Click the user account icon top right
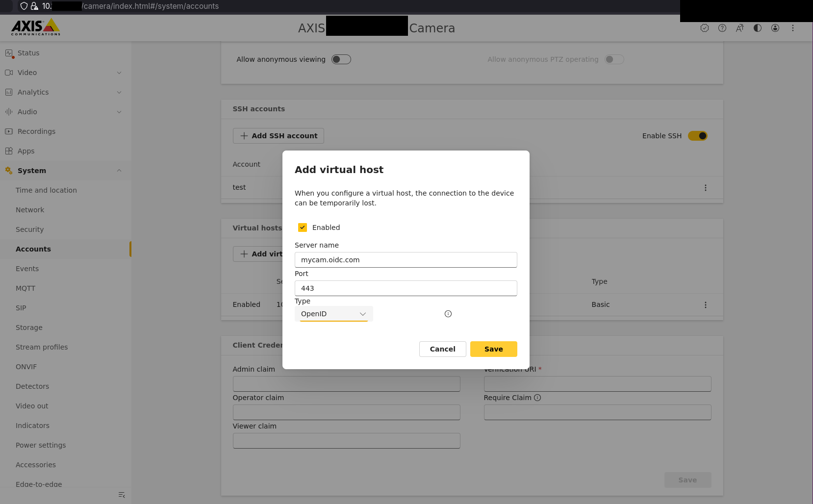Image resolution: width=813 pixels, height=504 pixels. coord(775,28)
